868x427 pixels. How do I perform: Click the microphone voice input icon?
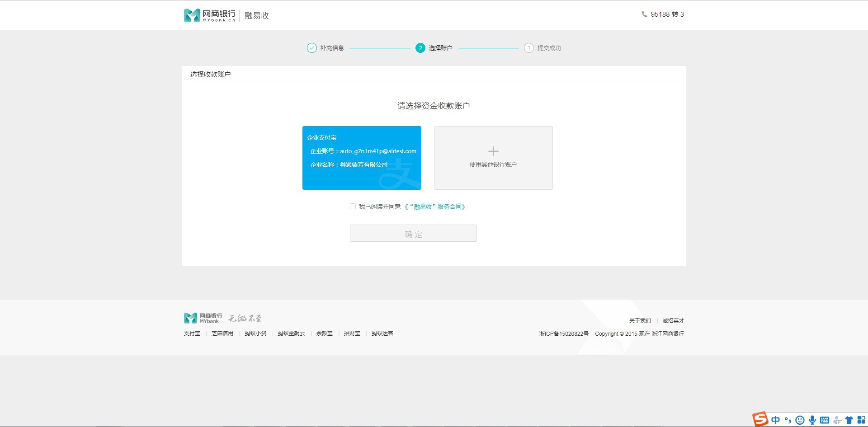(812, 420)
